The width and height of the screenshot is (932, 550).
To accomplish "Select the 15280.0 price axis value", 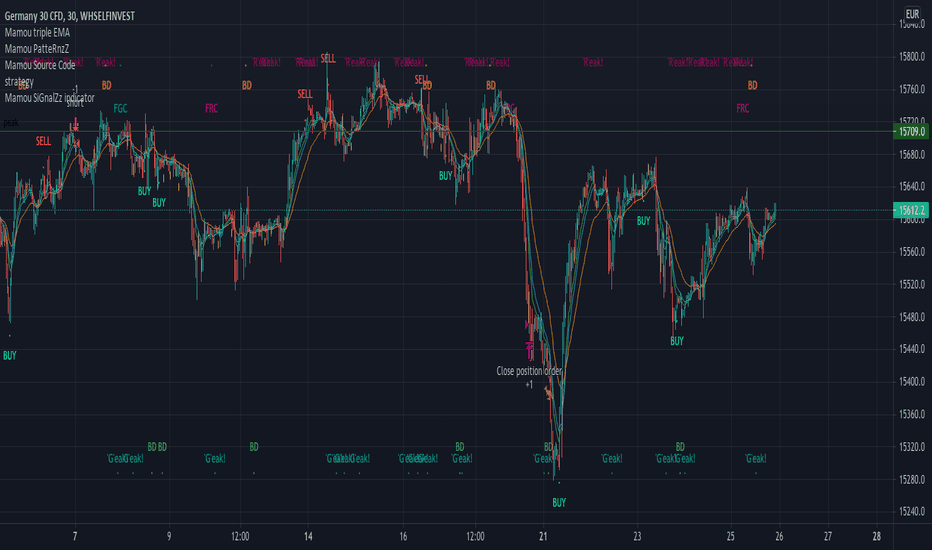I will [912, 479].
